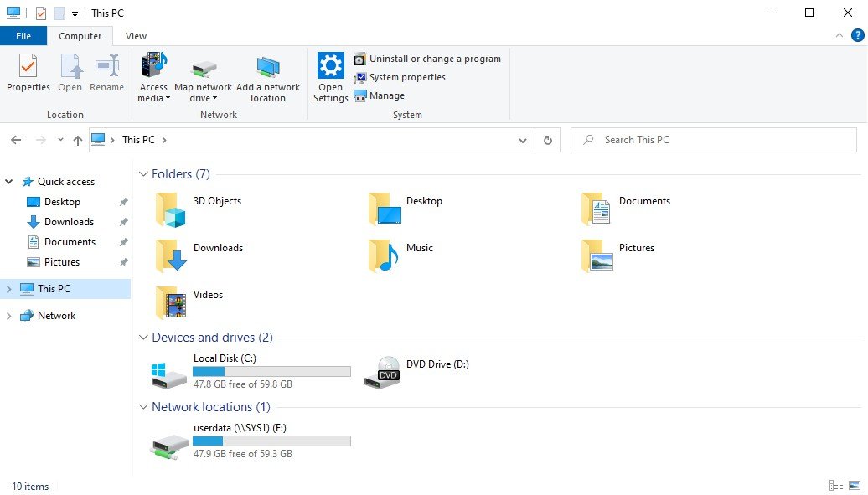Select the Videos folder icon
Image resolution: width=868 pixels, height=495 pixels.
tap(171, 303)
